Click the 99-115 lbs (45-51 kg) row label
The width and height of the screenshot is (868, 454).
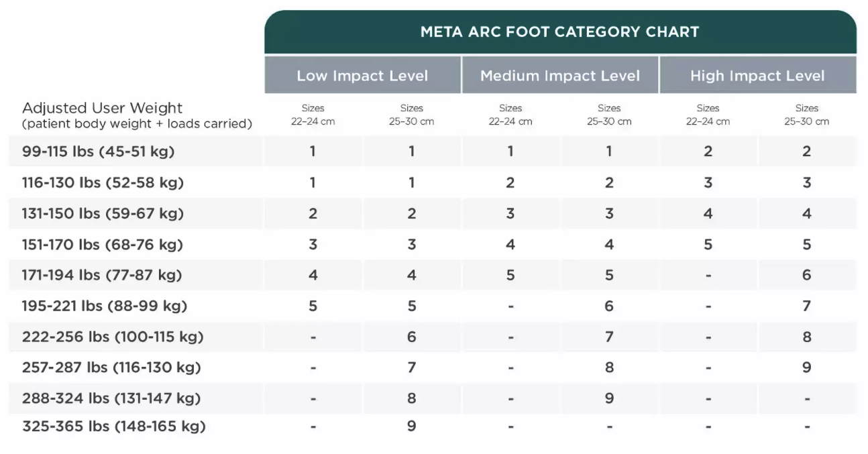(98, 152)
